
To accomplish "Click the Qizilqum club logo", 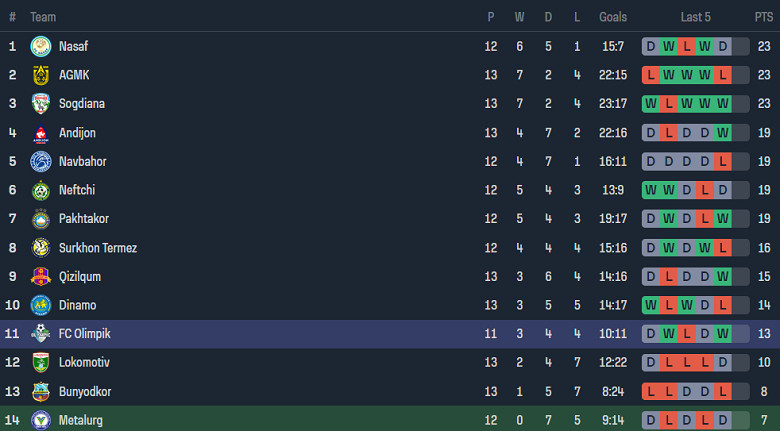I will 41,277.
